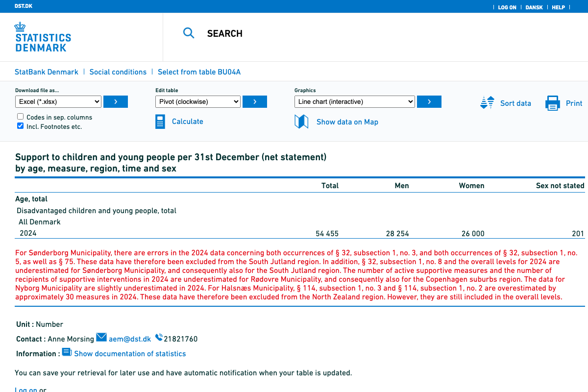Click the Print printer icon
588x392 pixels.
tap(552, 103)
